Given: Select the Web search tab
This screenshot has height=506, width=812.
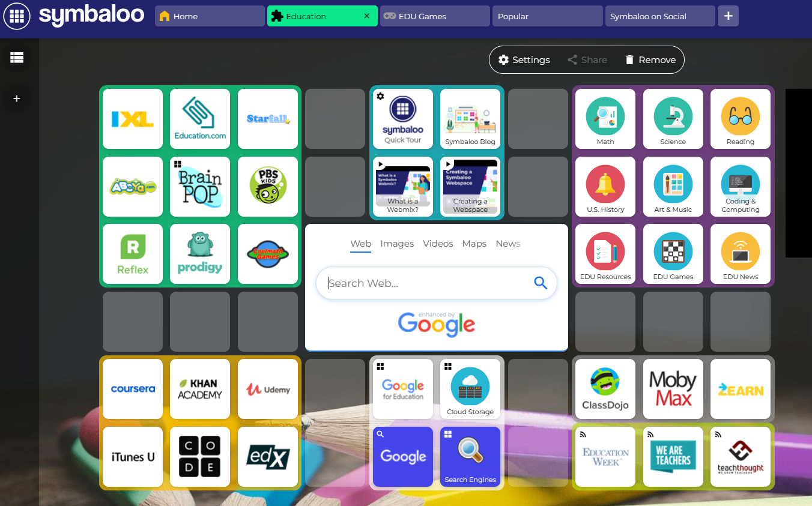Looking at the screenshot, I should point(361,244).
